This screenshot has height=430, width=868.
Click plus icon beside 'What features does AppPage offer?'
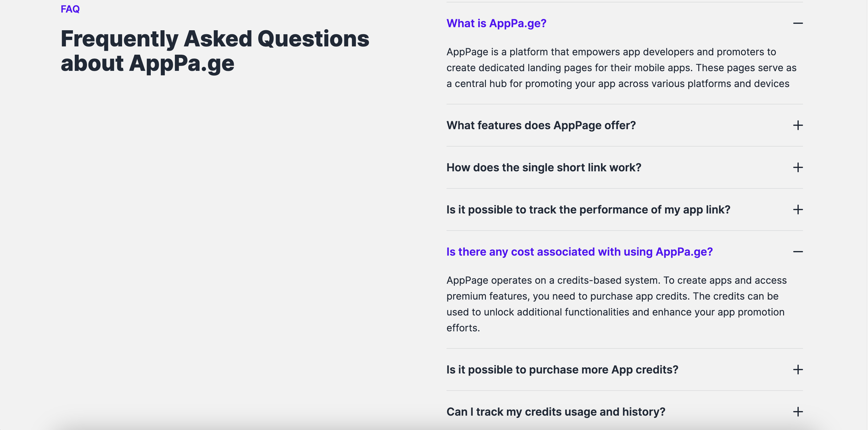coord(797,126)
